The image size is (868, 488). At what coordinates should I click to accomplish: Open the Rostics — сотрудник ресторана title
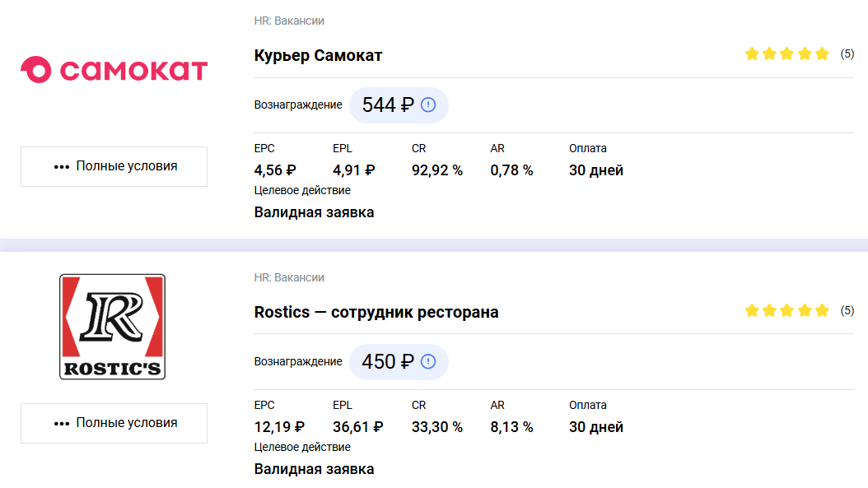[x=376, y=312]
